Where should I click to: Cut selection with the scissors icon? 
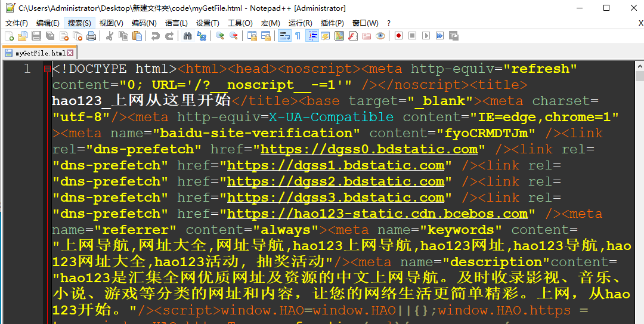(109, 36)
